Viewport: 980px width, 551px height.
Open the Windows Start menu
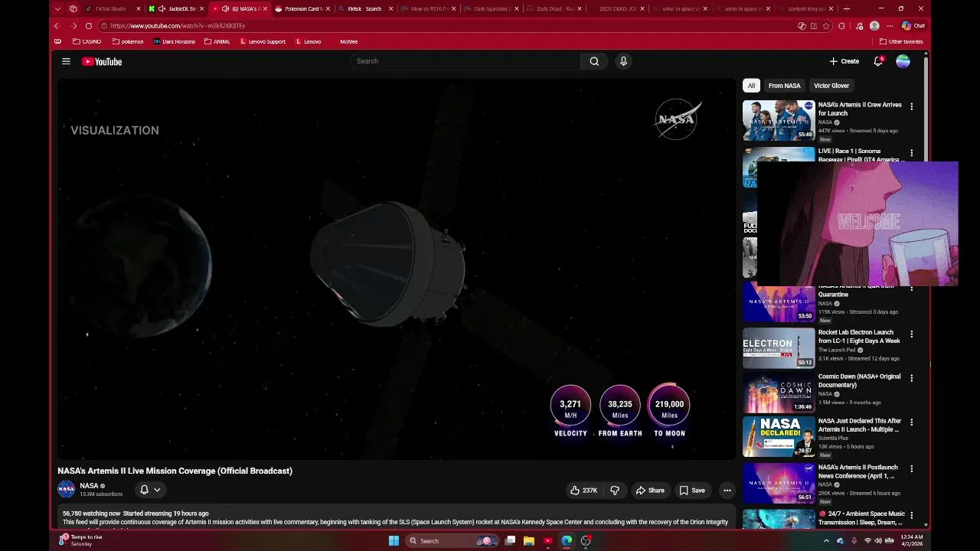[394, 540]
